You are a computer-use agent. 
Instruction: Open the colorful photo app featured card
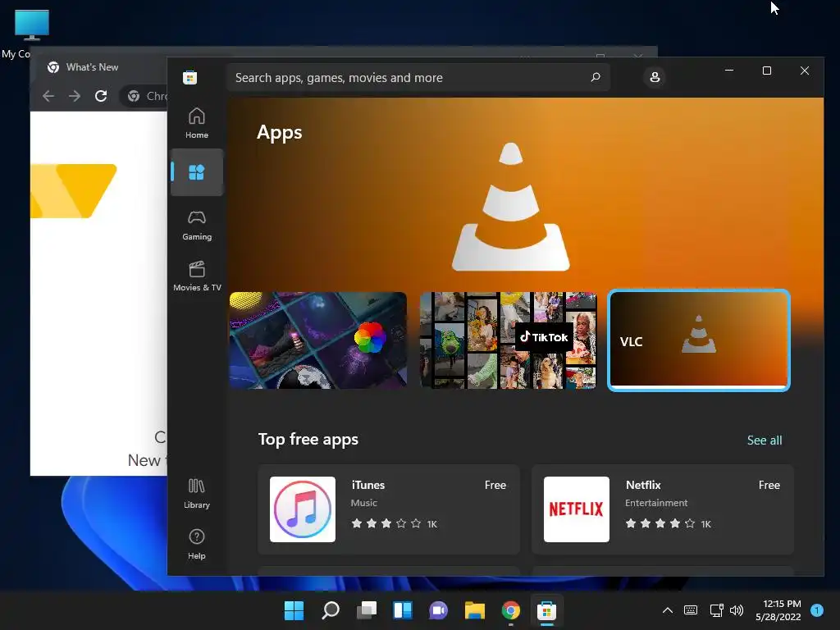pos(318,340)
